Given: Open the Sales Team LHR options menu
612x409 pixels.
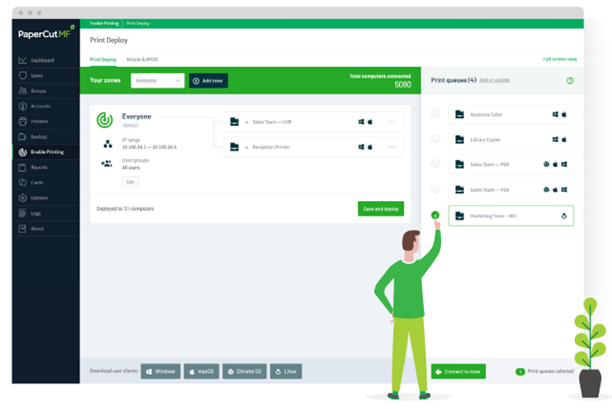Looking at the screenshot, I should coord(392,122).
